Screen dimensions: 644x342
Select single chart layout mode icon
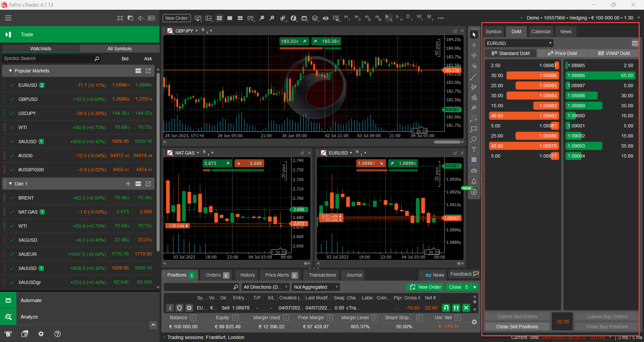(x=230, y=18)
